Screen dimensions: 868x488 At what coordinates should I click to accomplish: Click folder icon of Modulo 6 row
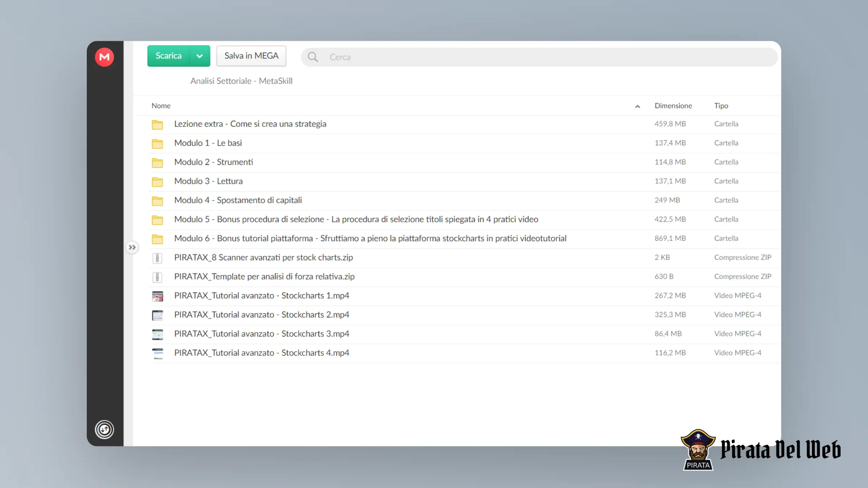click(x=157, y=239)
